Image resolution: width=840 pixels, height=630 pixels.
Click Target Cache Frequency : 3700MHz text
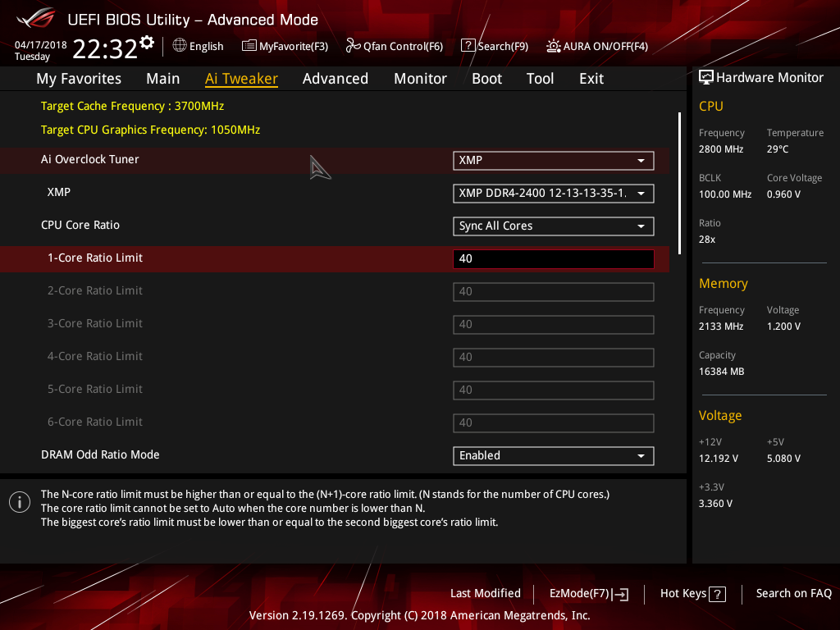coord(132,106)
